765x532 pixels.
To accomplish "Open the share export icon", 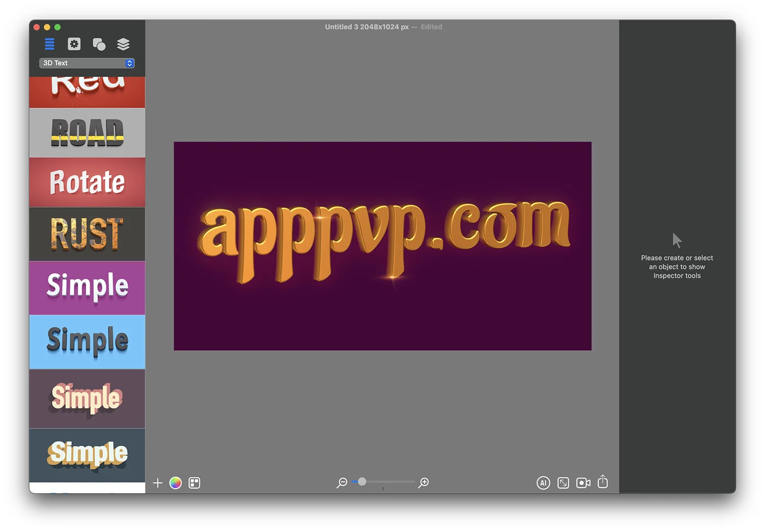I will pos(603,482).
